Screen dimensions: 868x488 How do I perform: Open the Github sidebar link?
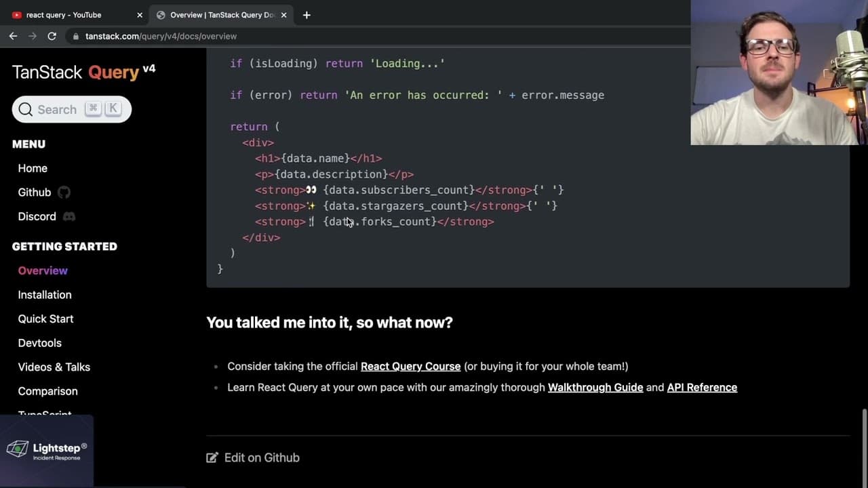click(x=35, y=192)
